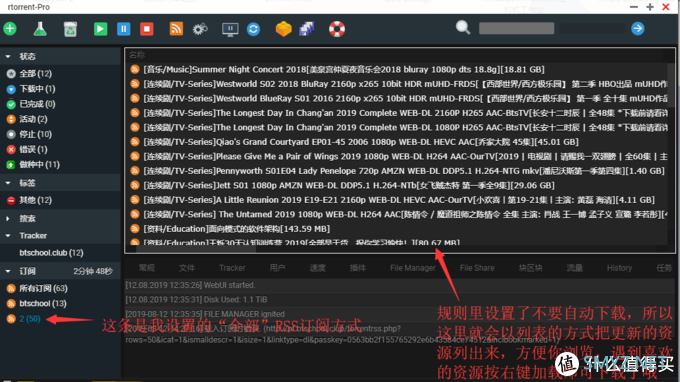Image resolution: width=680 pixels, height=382 pixels.
Task: Switch to the 用户 tab
Action: (277, 268)
